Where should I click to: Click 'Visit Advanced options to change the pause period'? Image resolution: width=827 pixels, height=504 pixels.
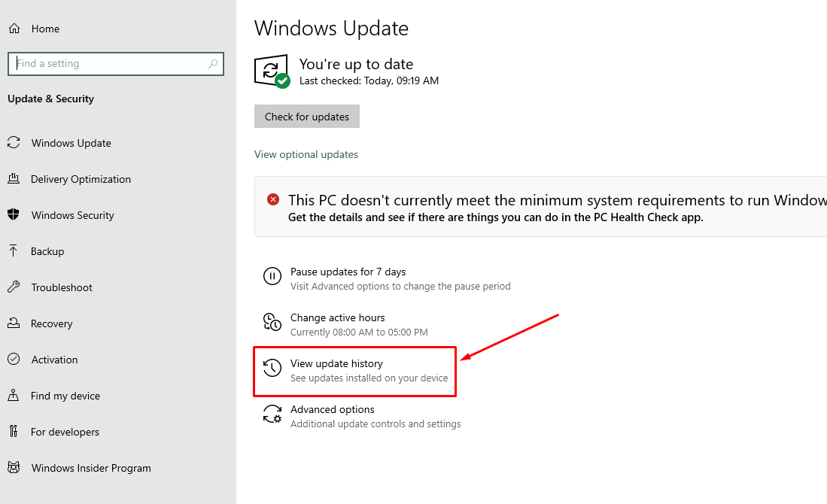pos(400,287)
